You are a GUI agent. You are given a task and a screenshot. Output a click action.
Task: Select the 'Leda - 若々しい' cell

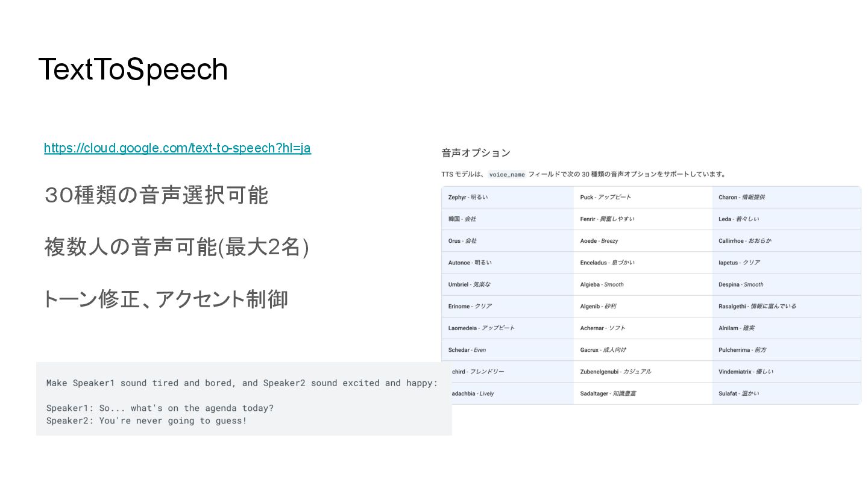click(787, 219)
